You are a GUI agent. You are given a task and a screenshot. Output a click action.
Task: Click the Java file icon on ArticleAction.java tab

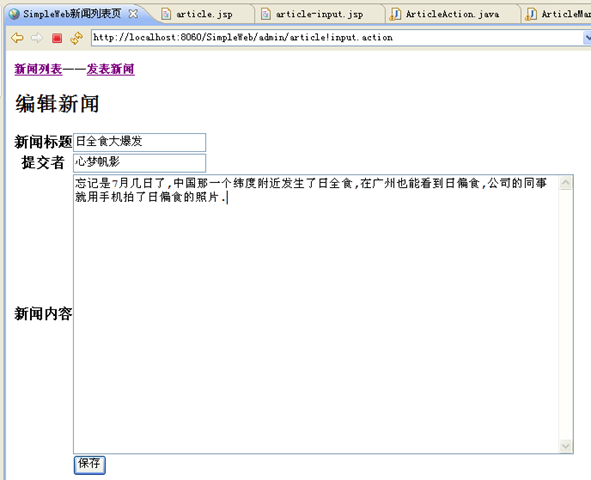click(395, 14)
